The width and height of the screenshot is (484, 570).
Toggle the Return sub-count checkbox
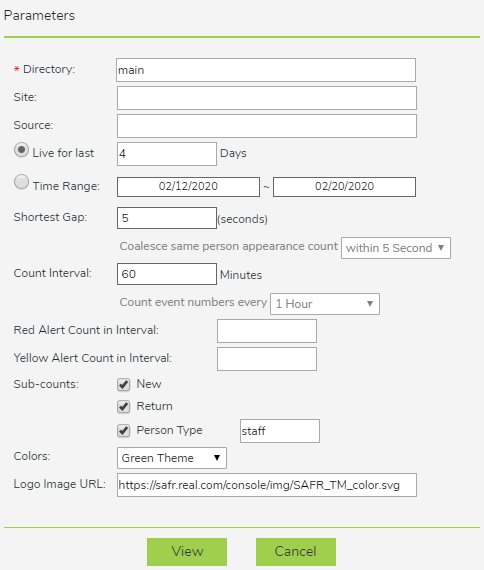point(124,406)
